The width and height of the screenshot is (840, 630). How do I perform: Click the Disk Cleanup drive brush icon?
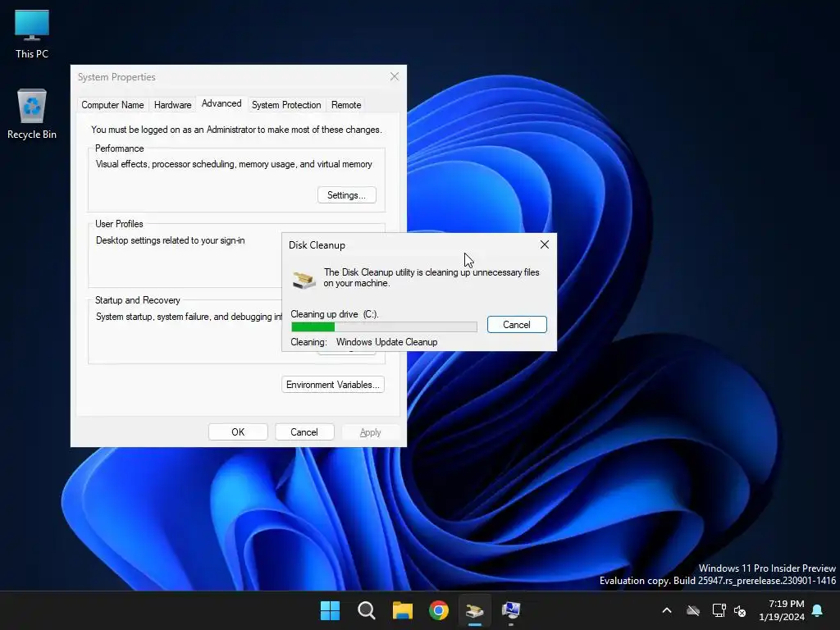pos(304,280)
